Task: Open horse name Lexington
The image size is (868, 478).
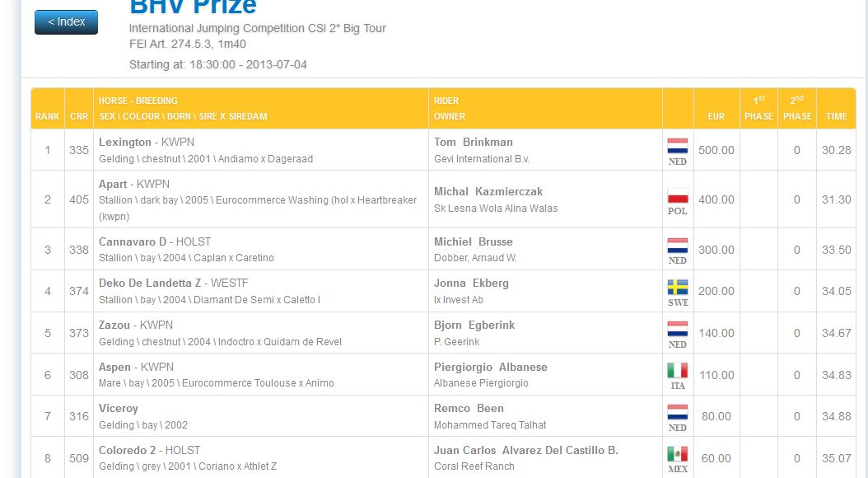Action: pyautogui.click(x=124, y=143)
